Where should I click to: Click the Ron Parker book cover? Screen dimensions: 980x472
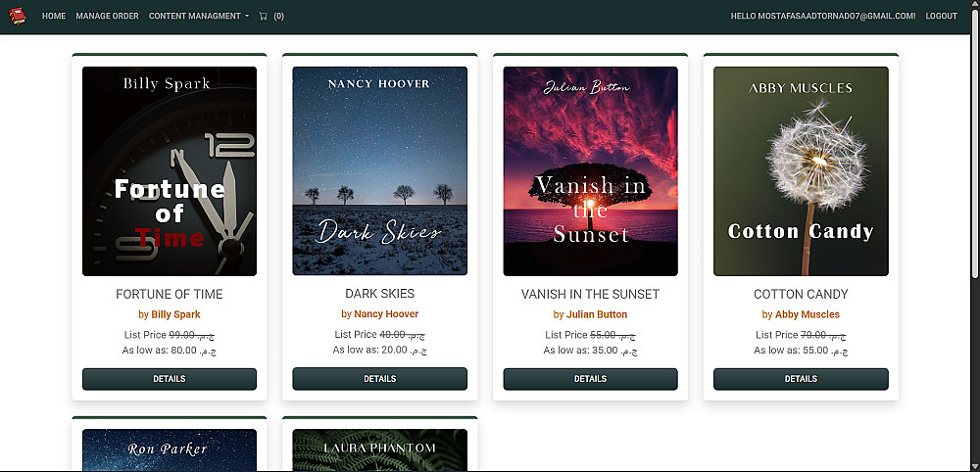tap(170, 449)
